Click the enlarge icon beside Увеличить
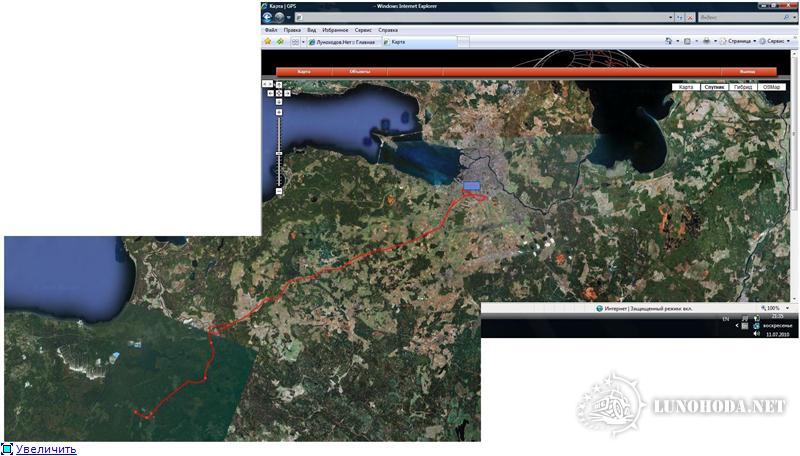The width and height of the screenshot is (800, 456). click(7, 449)
